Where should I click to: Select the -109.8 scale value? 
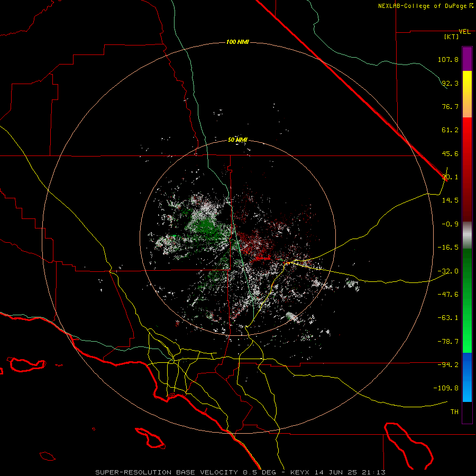[446, 388]
